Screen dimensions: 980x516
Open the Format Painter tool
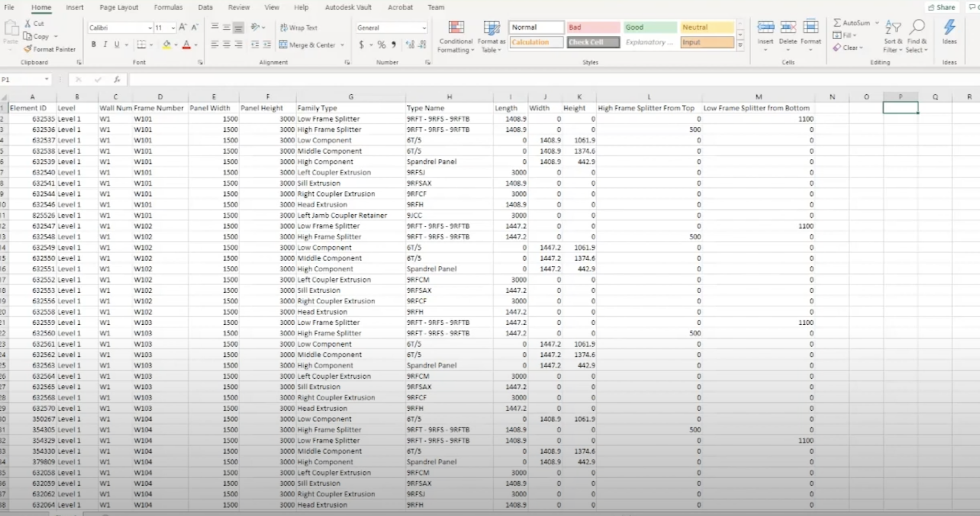coord(50,49)
